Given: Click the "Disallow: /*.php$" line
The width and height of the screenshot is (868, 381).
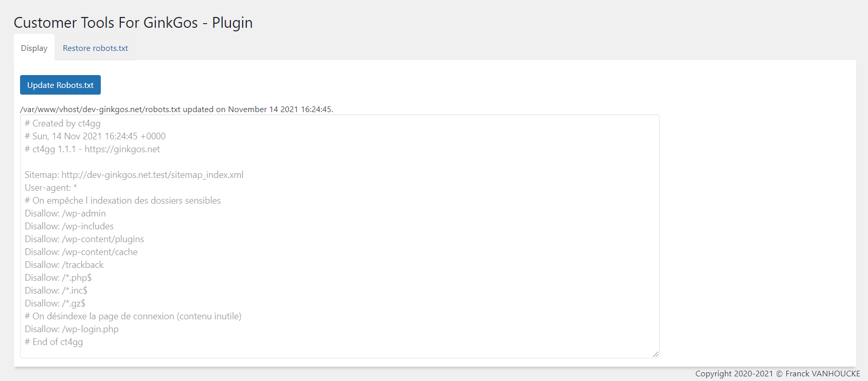Looking at the screenshot, I should (x=58, y=278).
